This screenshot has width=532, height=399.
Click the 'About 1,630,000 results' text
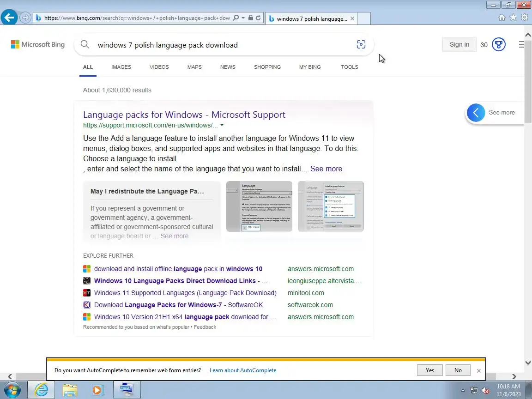[117, 90]
